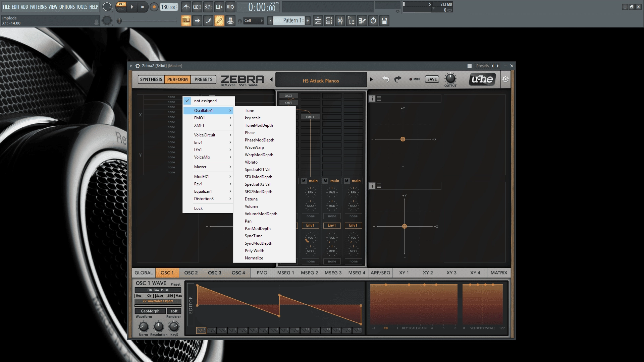This screenshot has height=362, width=644.
Task: Toggle the step editing mode icon
Action: [x=208, y=21]
